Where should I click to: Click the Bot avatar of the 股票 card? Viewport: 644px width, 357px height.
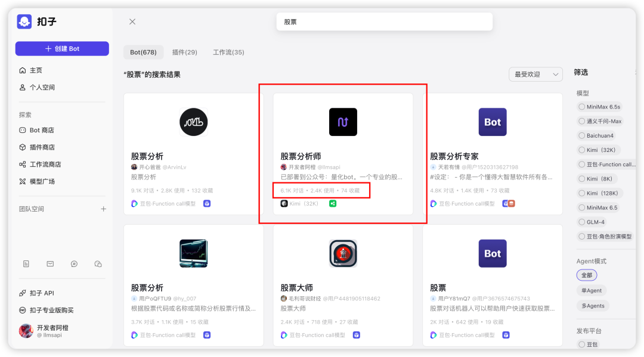coord(493,253)
